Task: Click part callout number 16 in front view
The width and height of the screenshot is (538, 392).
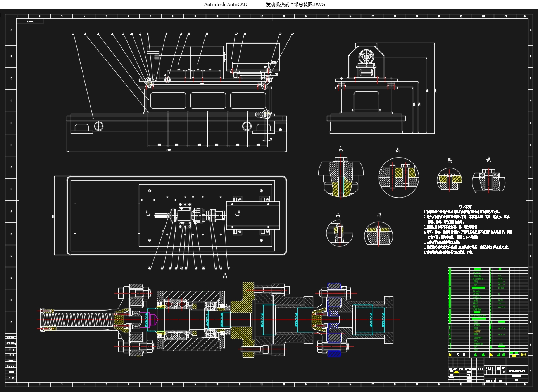Action: pos(292,34)
